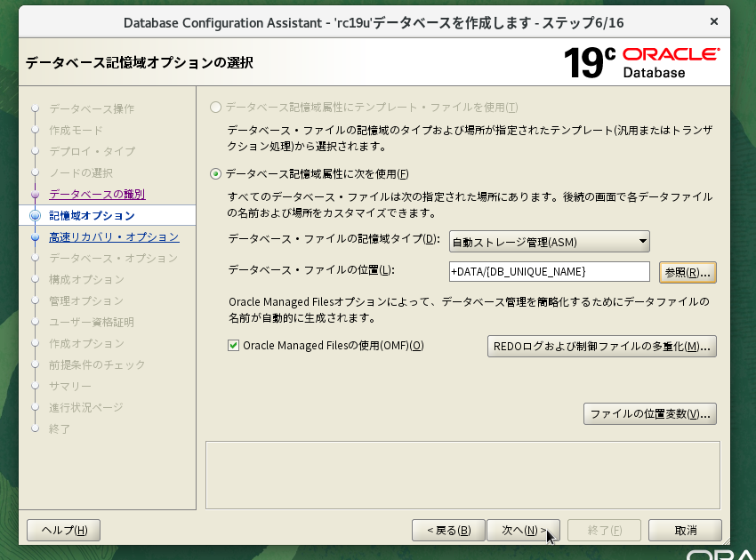Proceed with the 次へ(N) button
Screen dimensions: 756x560
coord(524,530)
